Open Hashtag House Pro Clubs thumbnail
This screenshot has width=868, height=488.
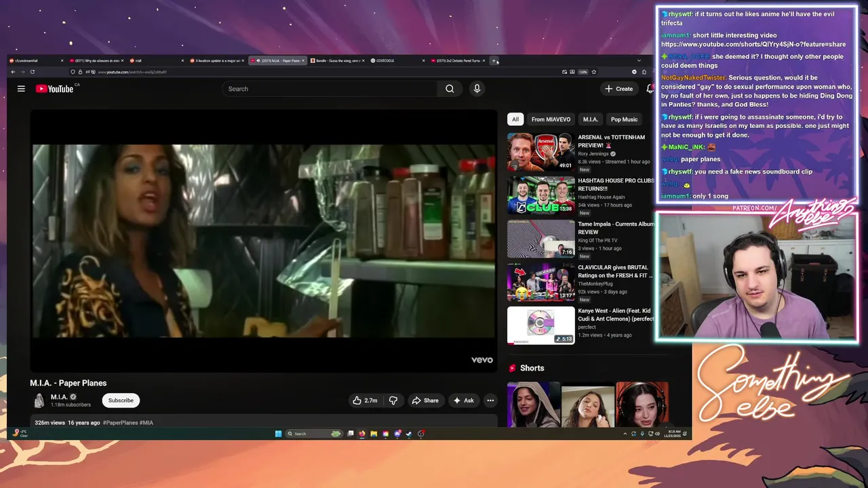541,195
